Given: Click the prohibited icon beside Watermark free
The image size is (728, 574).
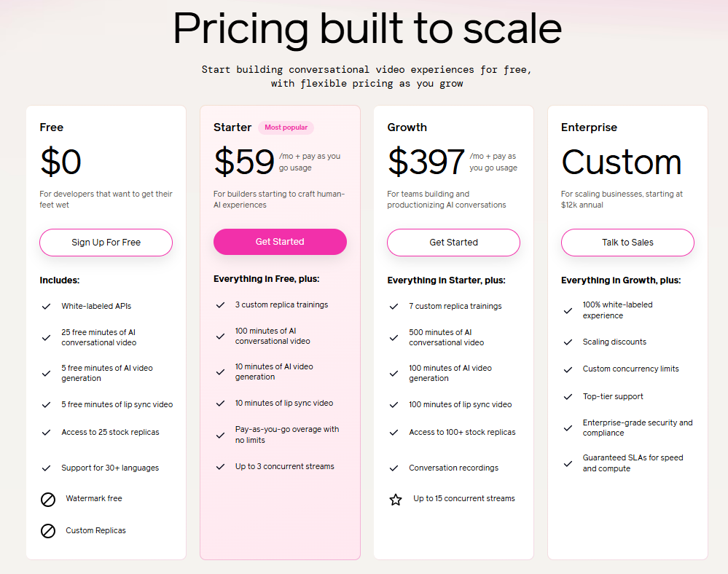Looking at the screenshot, I should coord(48,499).
